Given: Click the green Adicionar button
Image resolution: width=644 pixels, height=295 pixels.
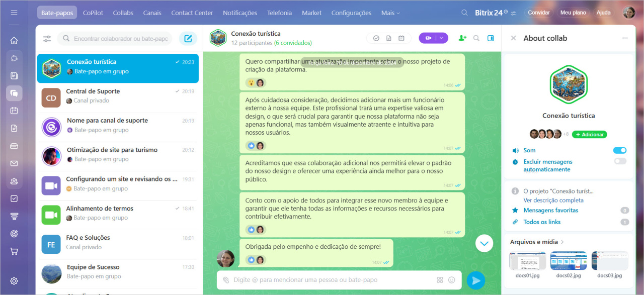Looking at the screenshot, I should coord(589,135).
